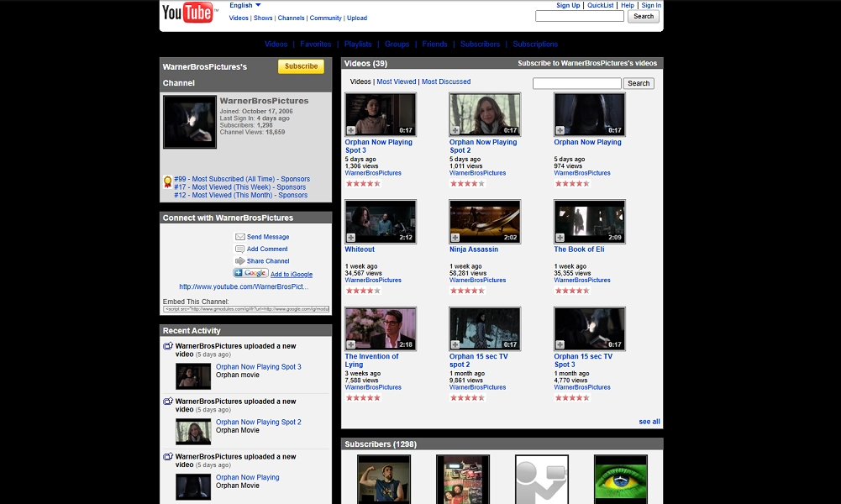Viewport: 841px width, 504px height.
Task: Click the Brazil flag eye subscriber avatar
Action: (621, 480)
